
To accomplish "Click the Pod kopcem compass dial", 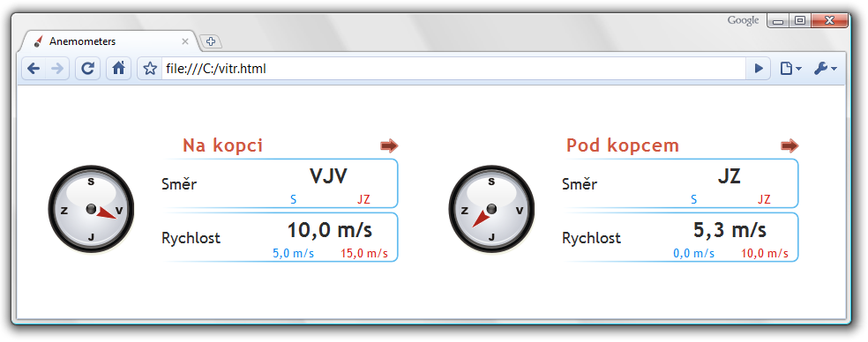I will (491, 209).
